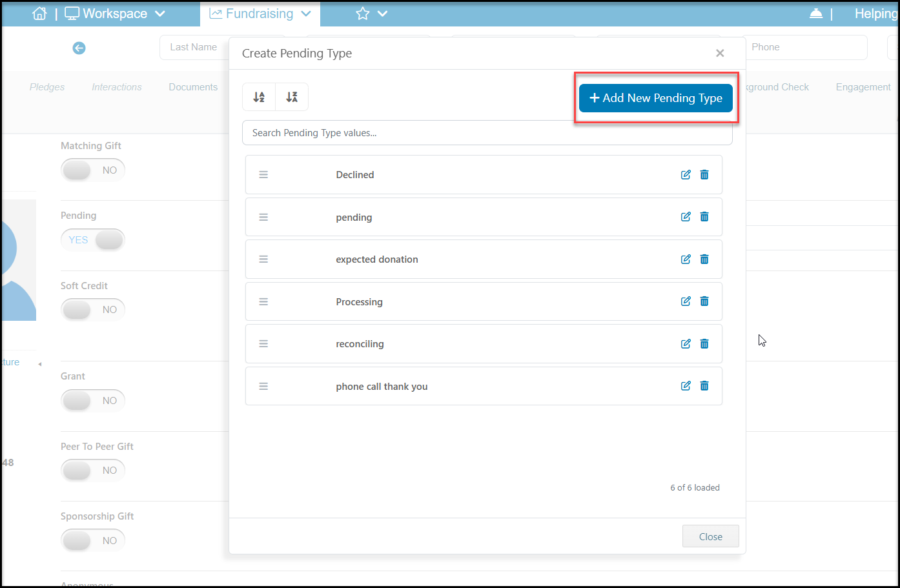
Task: Toggle the Soft Credit switch
Action: pos(93,310)
